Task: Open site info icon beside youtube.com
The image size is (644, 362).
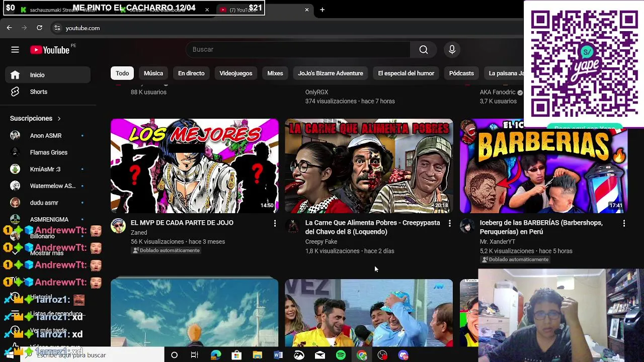Action: 57,28
